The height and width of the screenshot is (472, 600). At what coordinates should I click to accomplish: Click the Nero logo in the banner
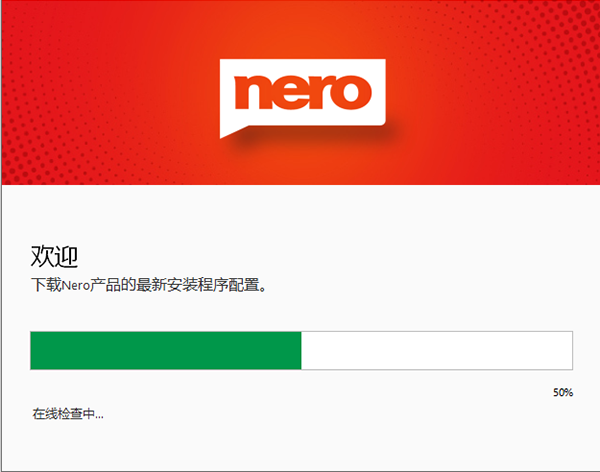pos(301,94)
